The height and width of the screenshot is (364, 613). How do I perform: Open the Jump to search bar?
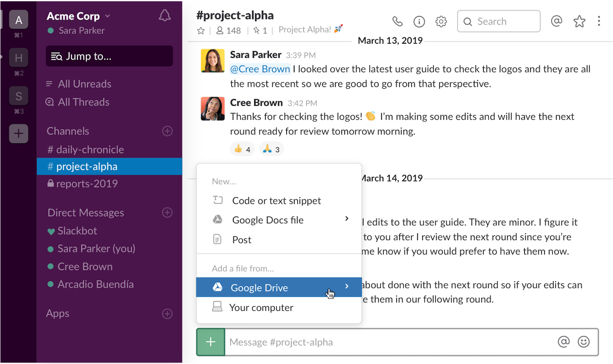tap(109, 56)
